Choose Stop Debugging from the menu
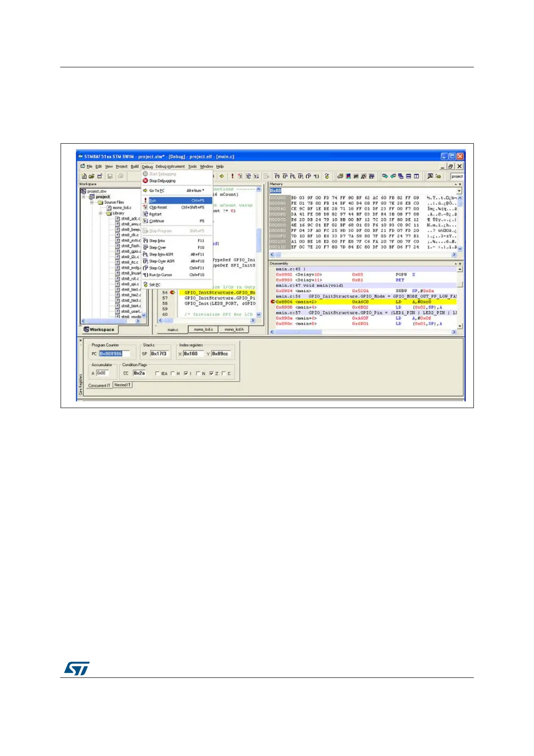Image resolution: width=534 pixels, height=756 pixels. tap(177, 181)
